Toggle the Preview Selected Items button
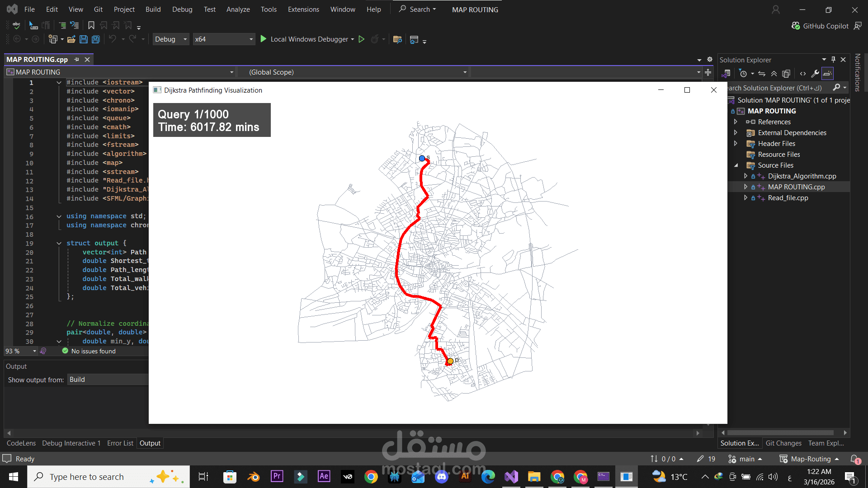This screenshot has width=868, height=488. coord(828,74)
